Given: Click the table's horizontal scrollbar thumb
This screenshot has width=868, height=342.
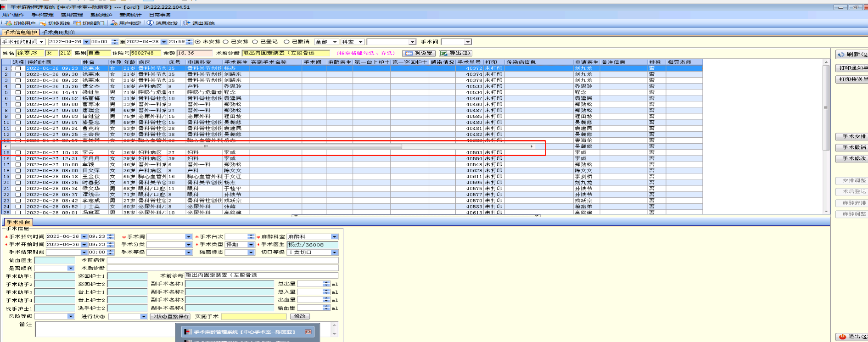Looking at the screenshot, I should [x=206, y=146].
